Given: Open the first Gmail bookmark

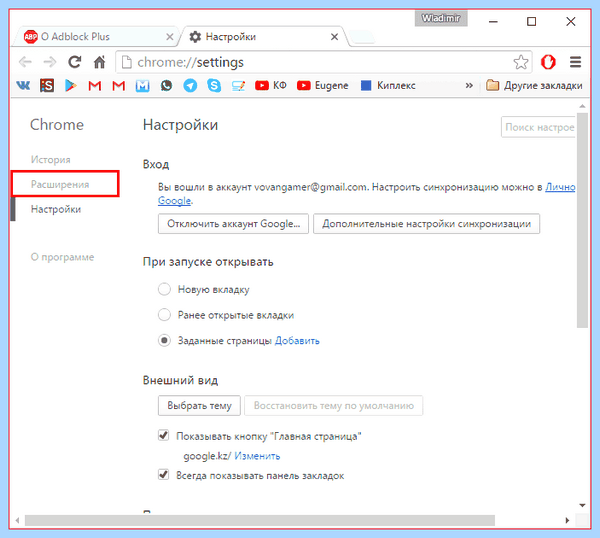Looking at the screenshot, I should pos(95,86).
